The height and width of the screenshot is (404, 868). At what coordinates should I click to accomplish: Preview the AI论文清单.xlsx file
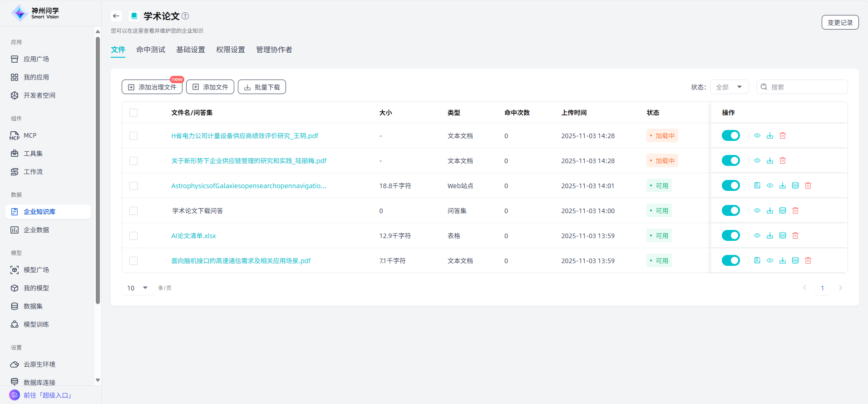757,235
